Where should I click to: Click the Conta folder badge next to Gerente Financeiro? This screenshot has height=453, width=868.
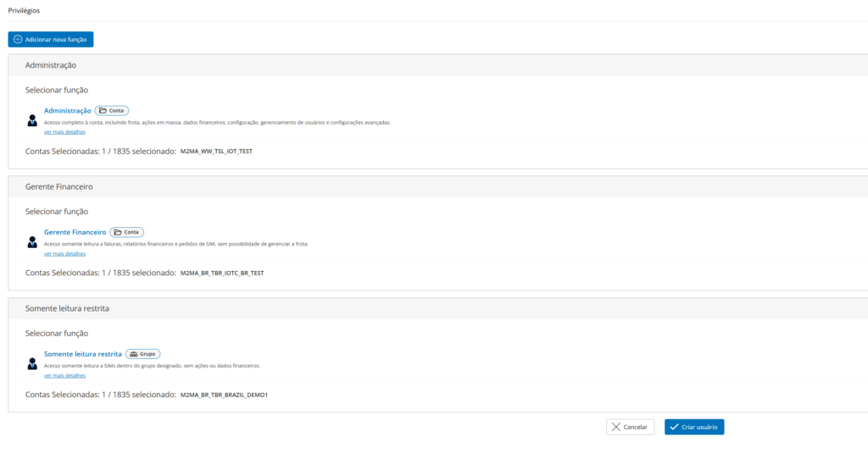click(127, 232)
